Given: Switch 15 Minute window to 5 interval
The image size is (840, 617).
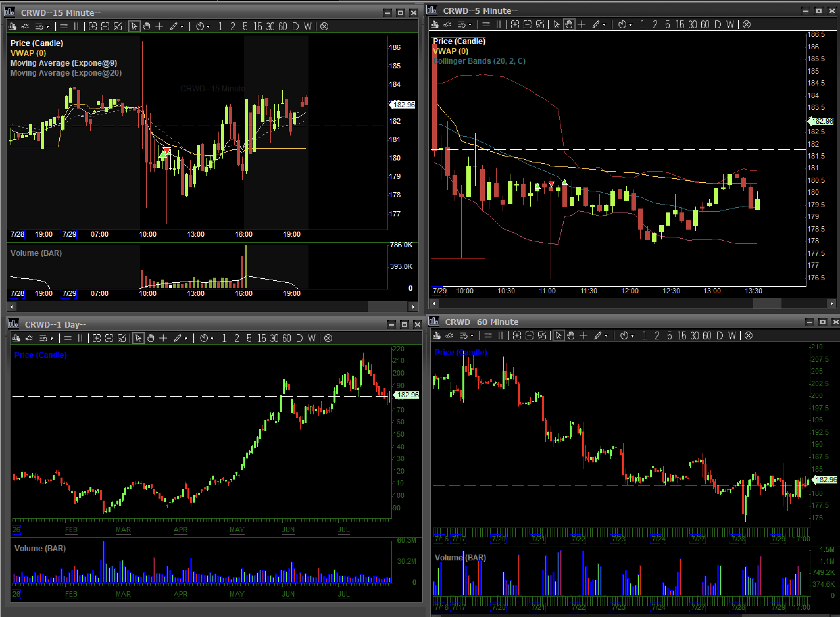Looking at the screenshot, I should pyautogui.click(x=245, y=27).
